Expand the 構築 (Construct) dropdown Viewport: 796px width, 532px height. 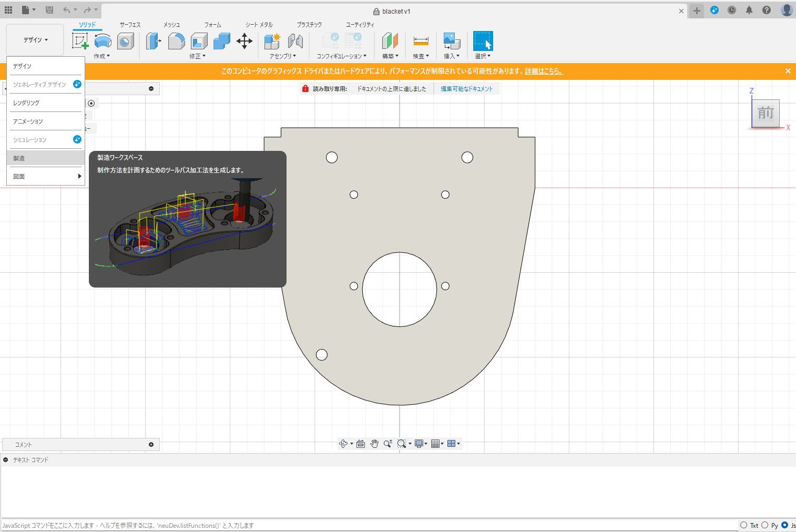coord(390,56)
